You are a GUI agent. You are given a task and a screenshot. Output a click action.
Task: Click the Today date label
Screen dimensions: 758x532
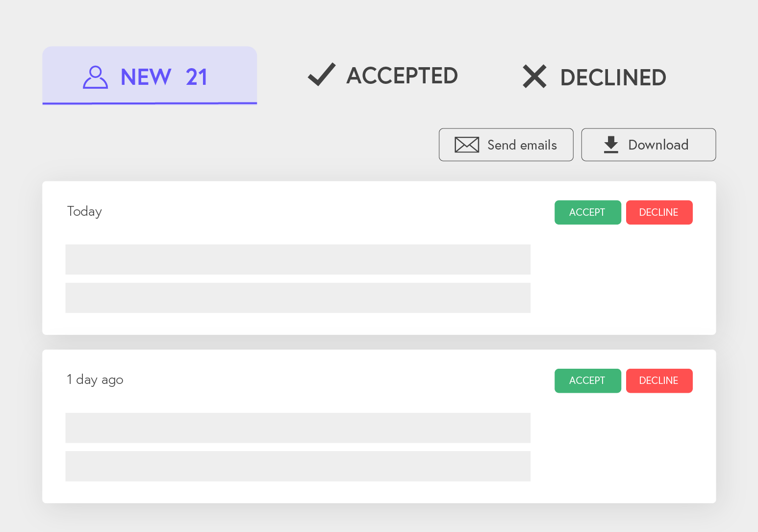[84, 211]
